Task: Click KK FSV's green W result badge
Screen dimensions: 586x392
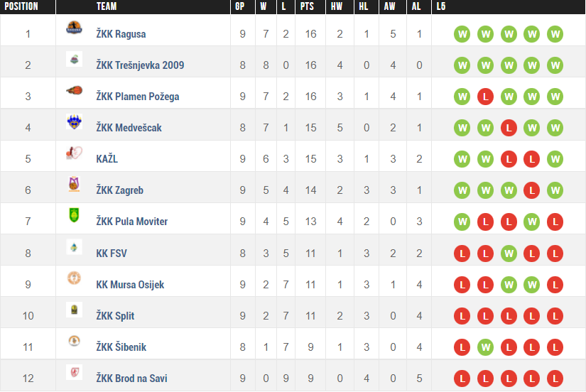Action: 509,254
